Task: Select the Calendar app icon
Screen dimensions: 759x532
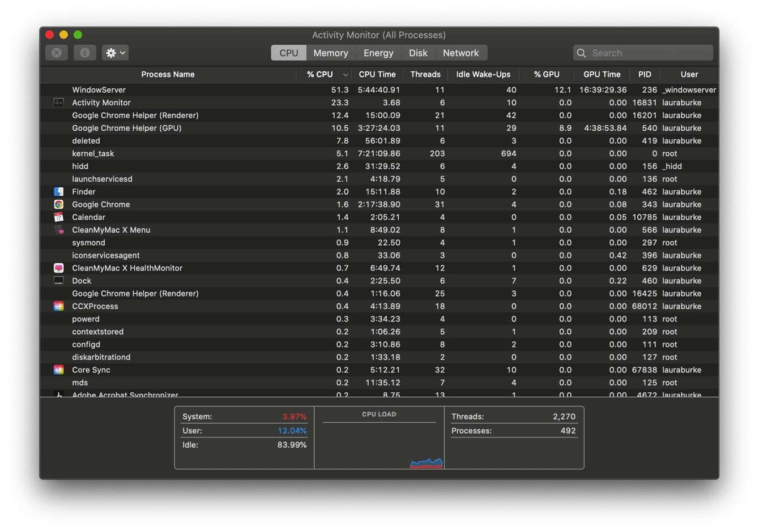Action: tap(58, 217)
